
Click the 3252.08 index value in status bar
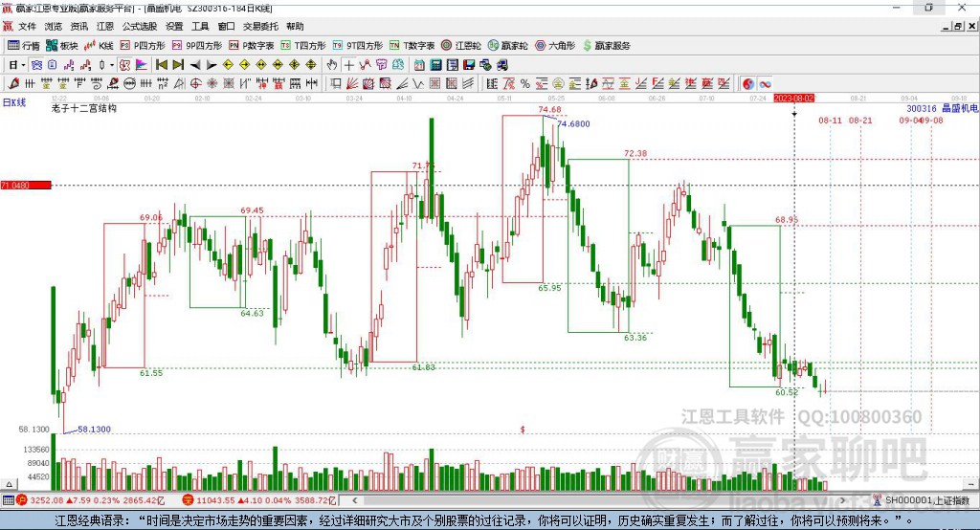(x=47, y=500)
